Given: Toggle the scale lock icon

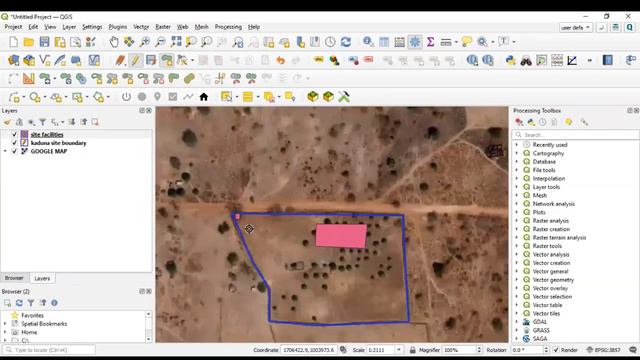Looking at the screenshot, I should coord(412,350).
